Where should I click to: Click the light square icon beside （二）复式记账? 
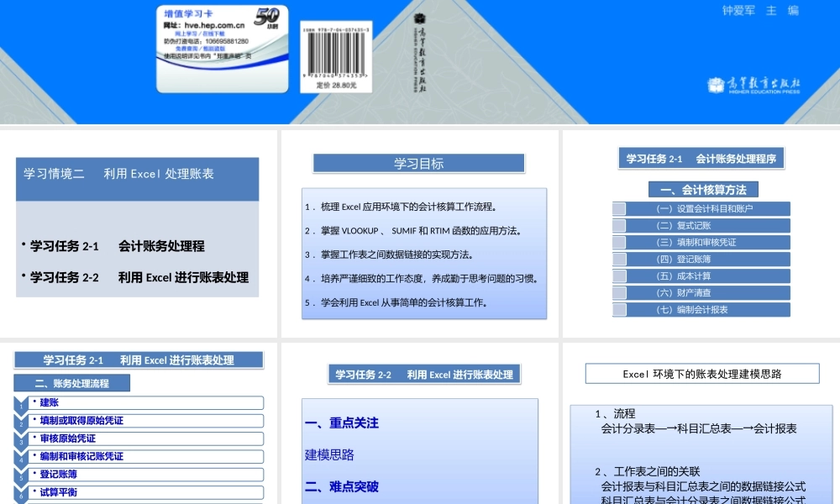tap(620, 224)
